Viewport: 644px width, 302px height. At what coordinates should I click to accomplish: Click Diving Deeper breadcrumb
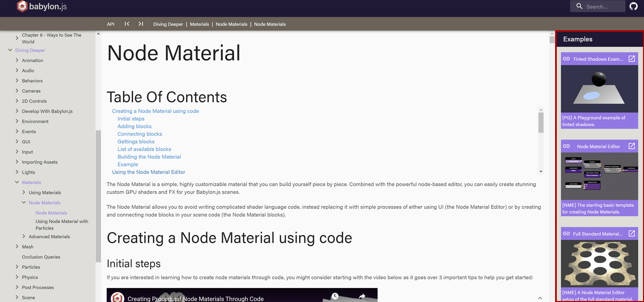pyautogui.click(x=168, y=24)
